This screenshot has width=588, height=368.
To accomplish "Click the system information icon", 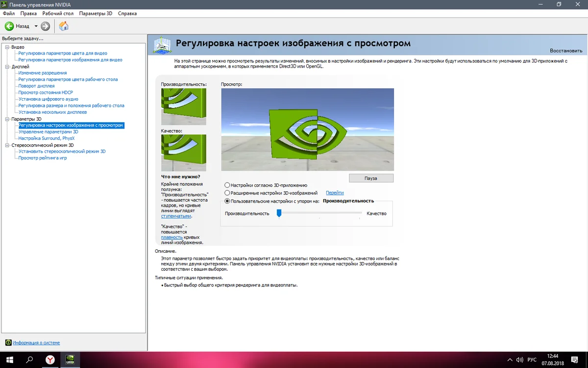I will pos(8,342).
